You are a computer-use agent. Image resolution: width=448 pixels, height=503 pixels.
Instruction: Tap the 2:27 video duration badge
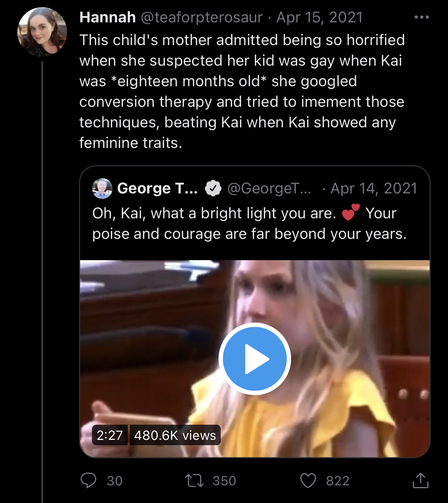110,435
